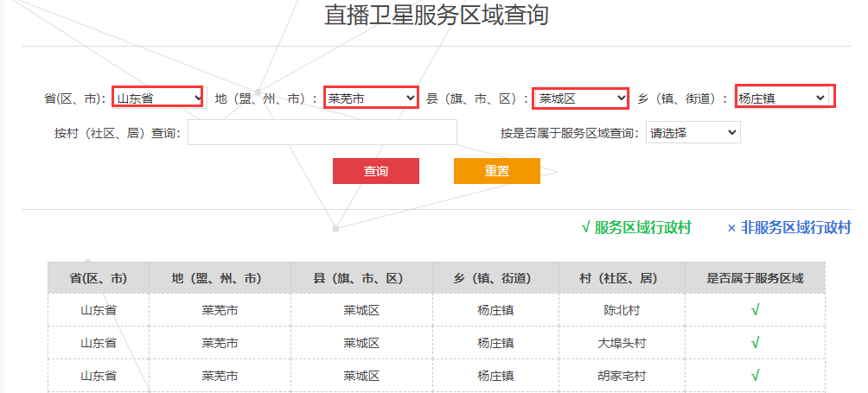Click 山东省 cell in the 陈北村 row

pos(99,310)
